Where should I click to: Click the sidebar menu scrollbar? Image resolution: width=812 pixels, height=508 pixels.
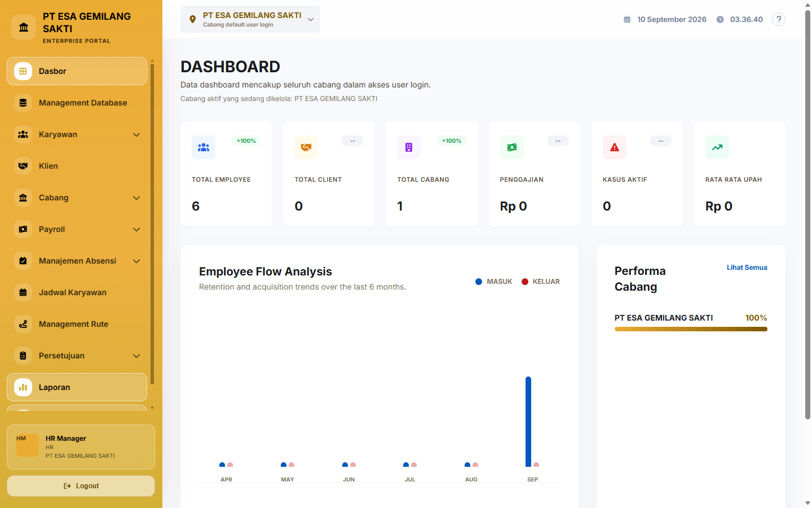pyautogui.click(x=152, y=224)
